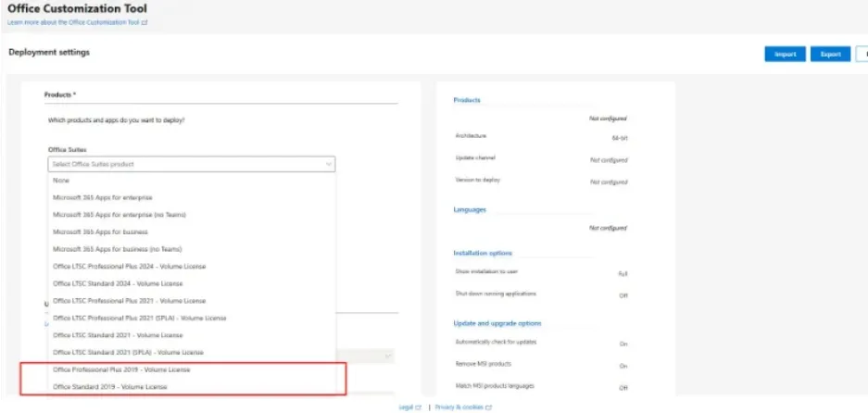The width and height of the screenshot is (868, 413).
Task: Open the Legal link in footer
Action: pos(407,407)
